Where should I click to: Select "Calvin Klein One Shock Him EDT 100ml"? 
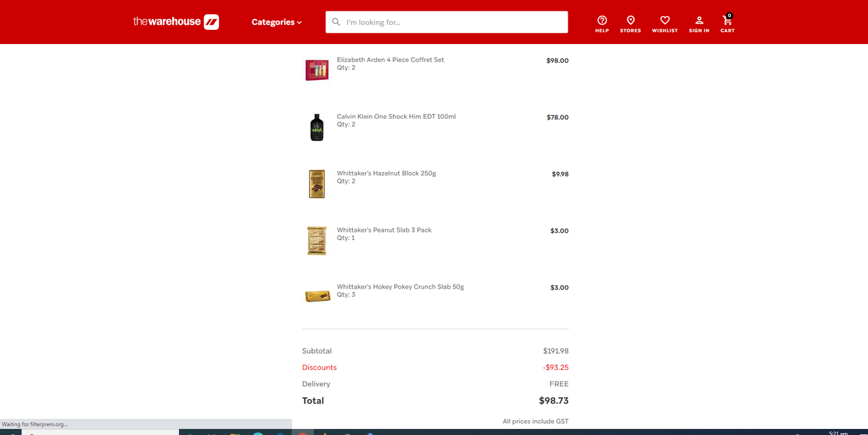click(x=396, y=117)
